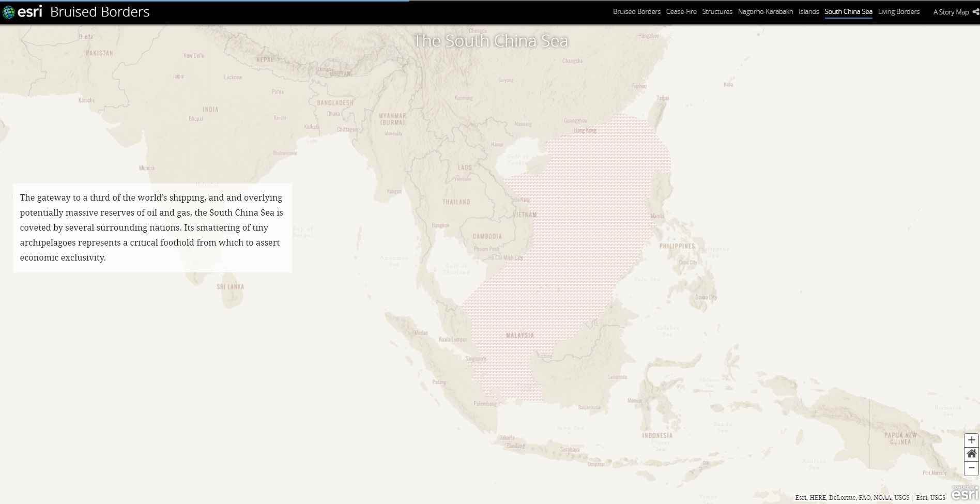This screenshot has width=980, height=504.
Task: Jump to the Islands section
Action: tap(808, 12)
